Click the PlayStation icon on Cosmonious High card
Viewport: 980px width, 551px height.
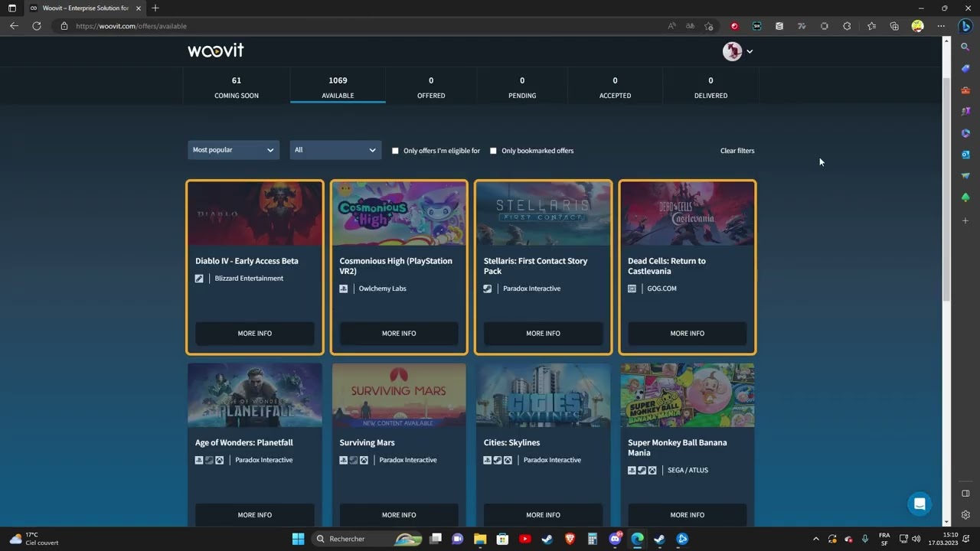click(x=344, y=289)
